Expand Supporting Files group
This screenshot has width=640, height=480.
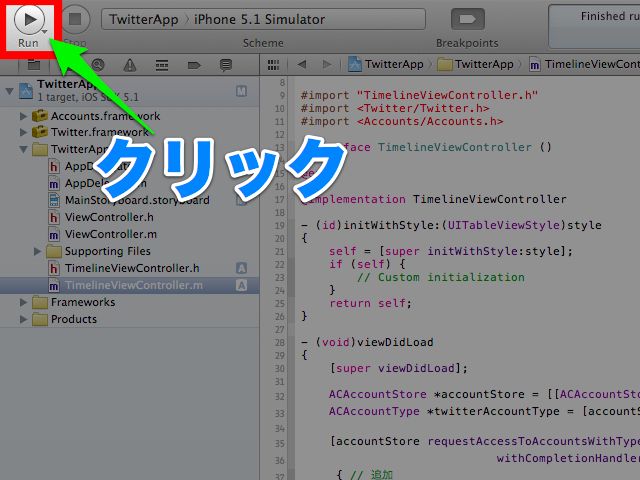[37, 251]
